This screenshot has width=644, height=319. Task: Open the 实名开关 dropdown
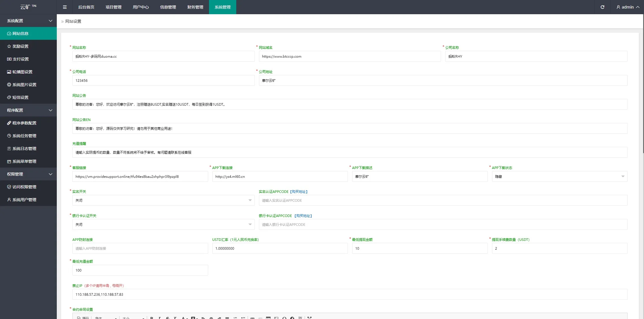coord(163,200)
